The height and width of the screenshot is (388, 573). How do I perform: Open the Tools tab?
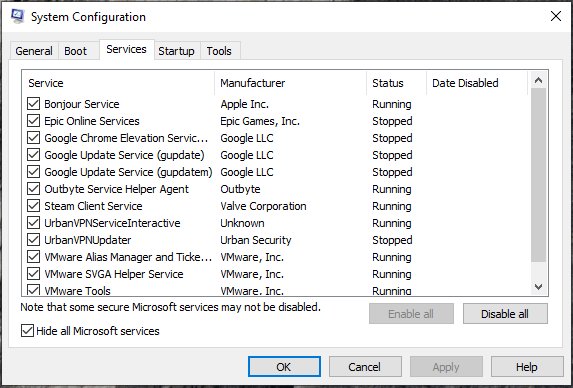(x=219, y=51)
